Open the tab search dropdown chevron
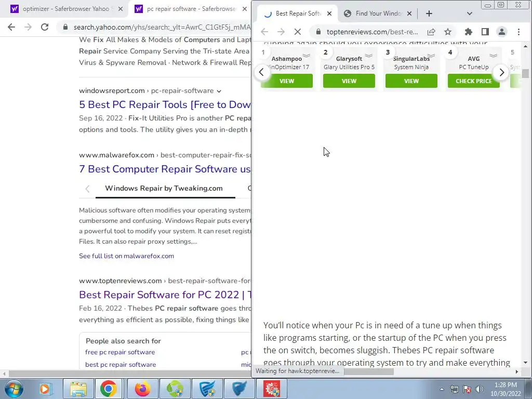This screenshot has height=399, width=532. (x=470, y=14)
